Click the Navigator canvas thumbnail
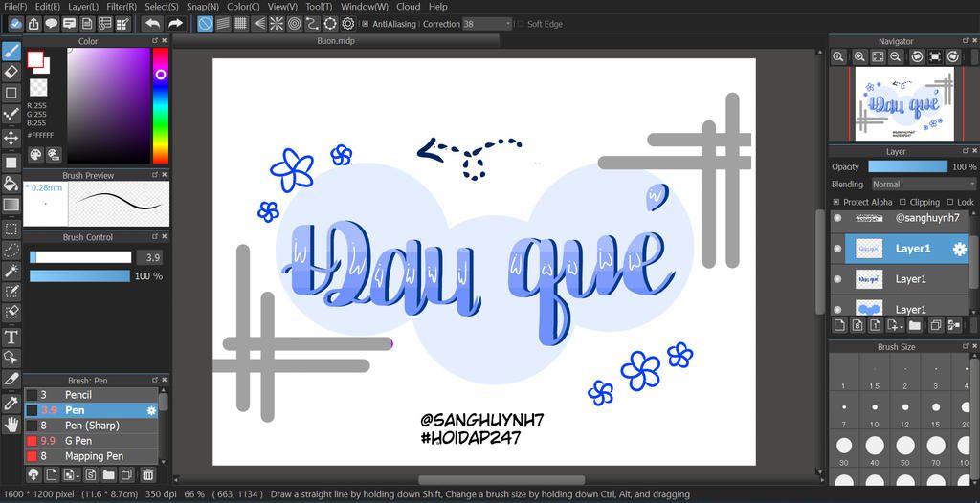Image resolution: width=980 pixels, height=503 pixels. [904, 103]
